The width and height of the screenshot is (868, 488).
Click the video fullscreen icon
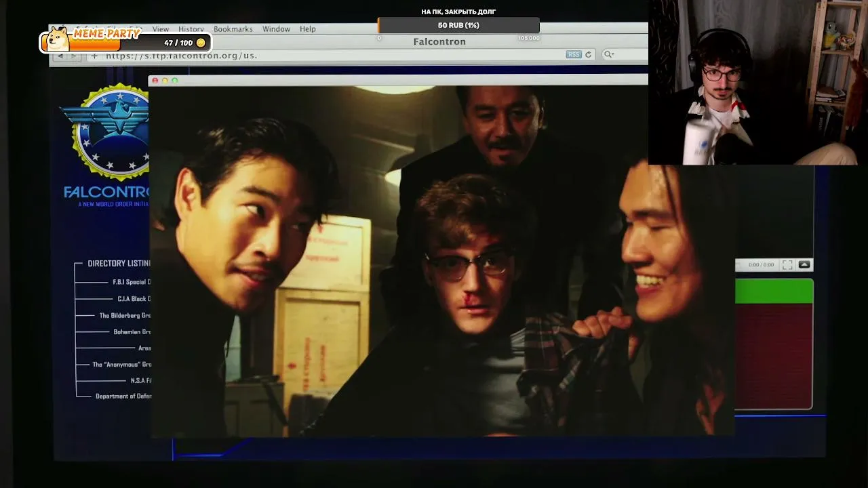(787, 265)
